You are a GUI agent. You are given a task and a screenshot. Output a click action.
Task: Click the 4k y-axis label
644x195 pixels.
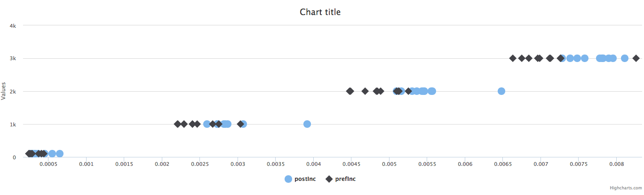[13, 26]
